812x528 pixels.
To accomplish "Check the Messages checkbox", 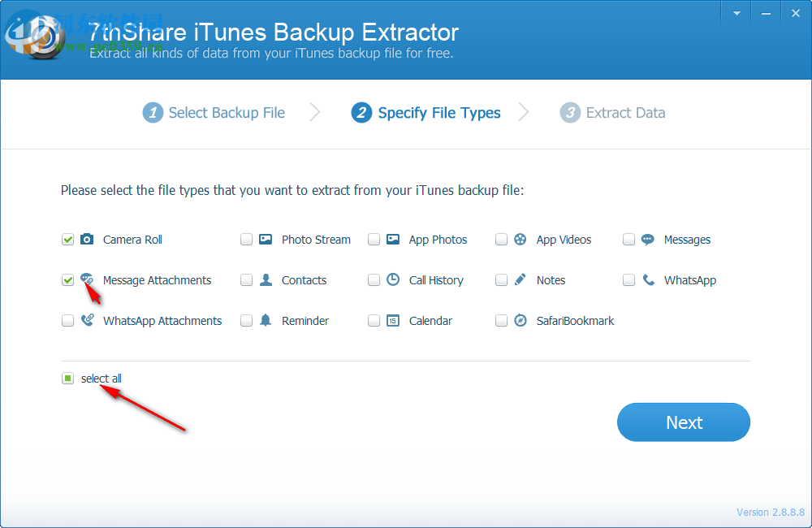I will click(x=628, y=240).
